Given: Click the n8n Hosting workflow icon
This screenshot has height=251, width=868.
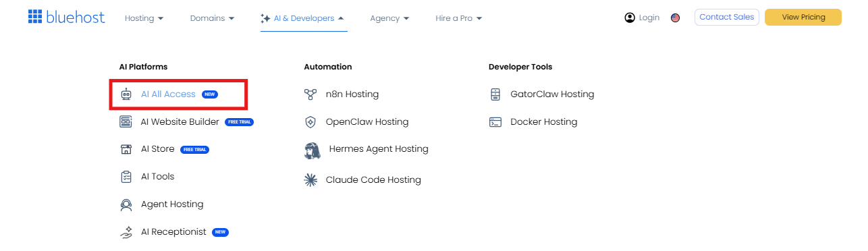Looking at the screenshot, I should (310, 94).
